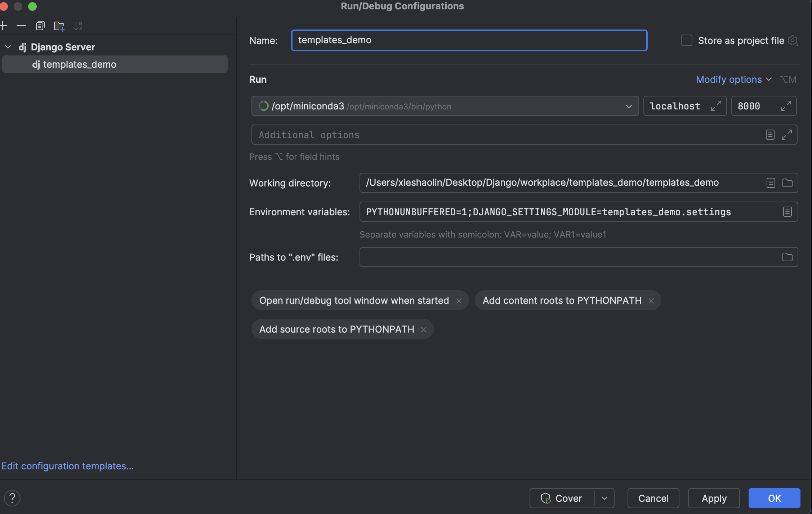Image resolution: width=812 pixels, height=514 pixels.
Task: Confirm the dialog with OK
Action: click(x=775, y=499)
